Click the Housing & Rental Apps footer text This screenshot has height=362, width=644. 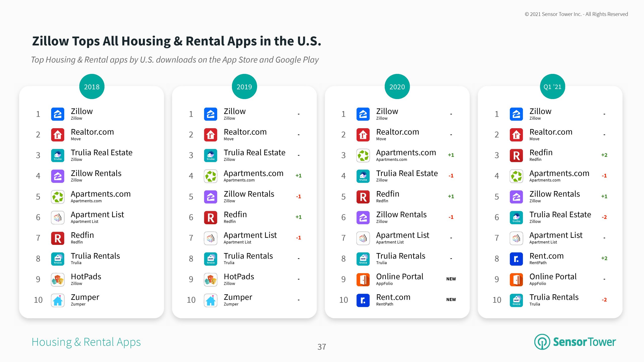point(86,342)
